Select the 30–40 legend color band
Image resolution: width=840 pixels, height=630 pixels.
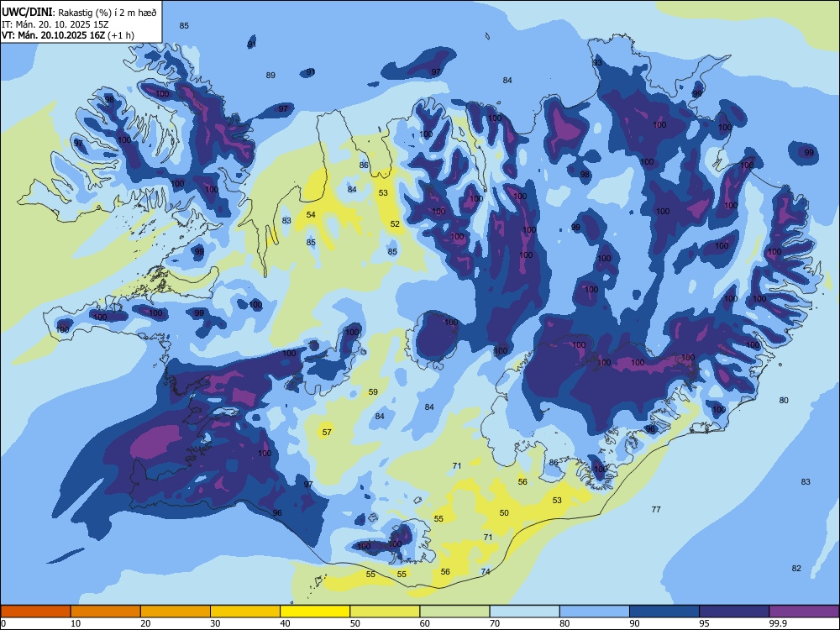tap(245, 612)
